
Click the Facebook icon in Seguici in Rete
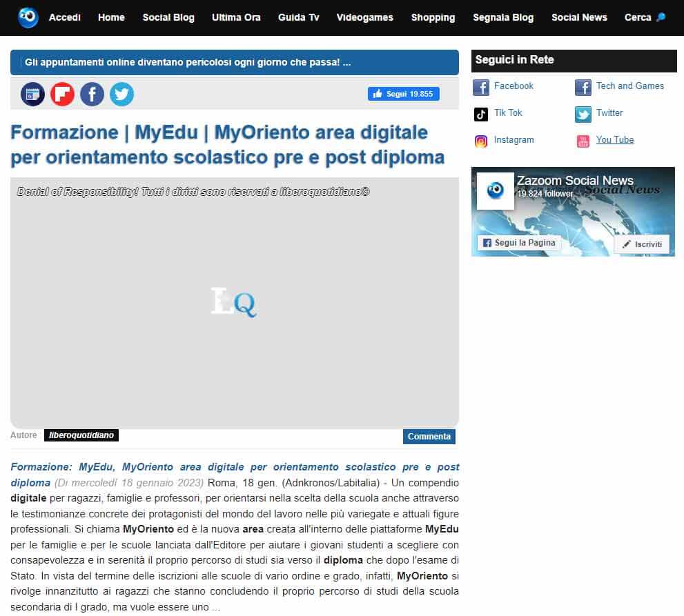tap(480, 87)
